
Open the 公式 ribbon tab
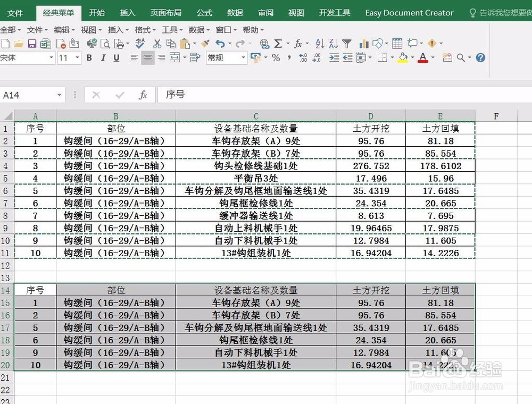click(204, 13)
